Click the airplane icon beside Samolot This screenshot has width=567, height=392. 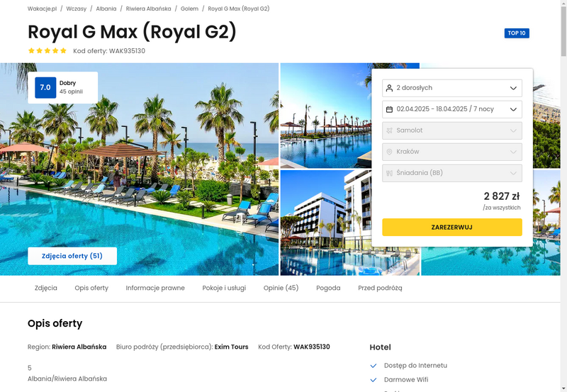(389, 130)
